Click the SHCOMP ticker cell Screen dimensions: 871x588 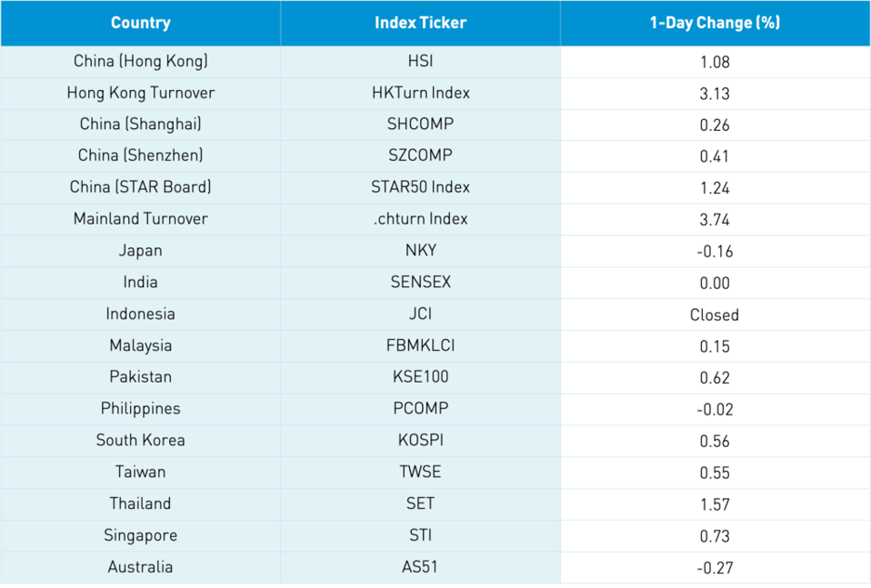pyautogui.click(x=420, y=125)
